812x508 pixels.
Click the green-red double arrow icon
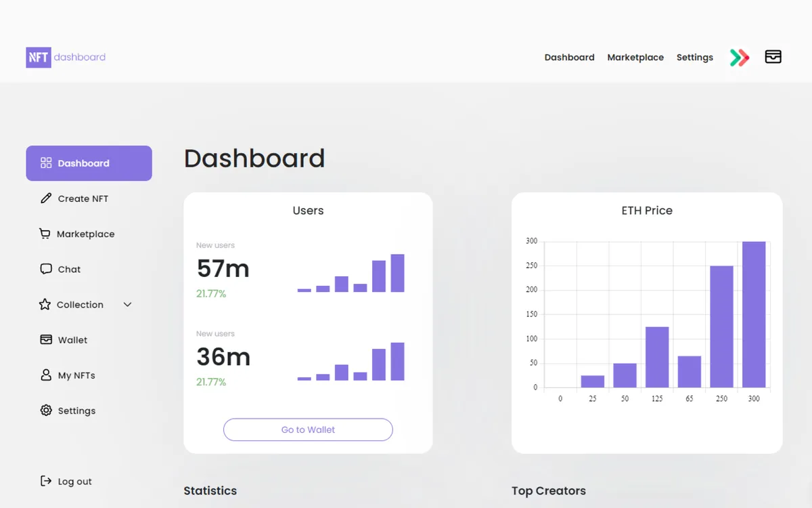pyautogui.click(x=740, y=58)
